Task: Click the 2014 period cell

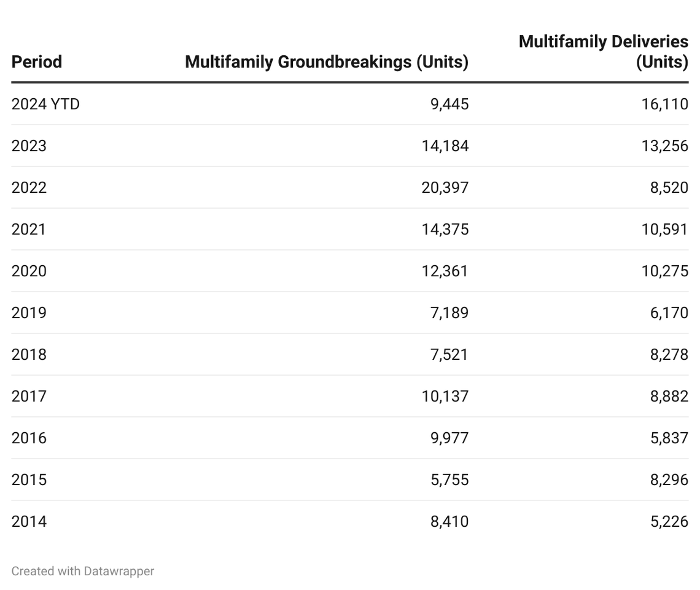Action: click(x=29, y=522)
